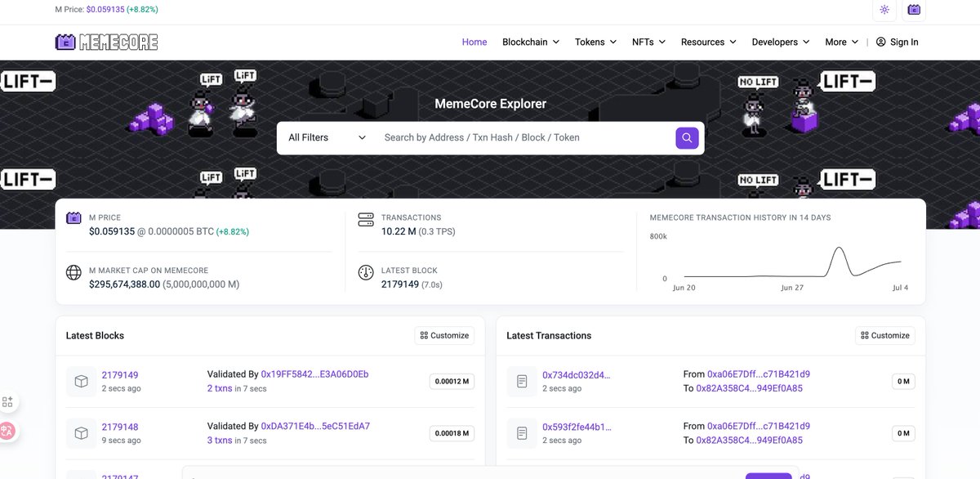Click M Price $0.059135 in top bar

click(105, 10)
